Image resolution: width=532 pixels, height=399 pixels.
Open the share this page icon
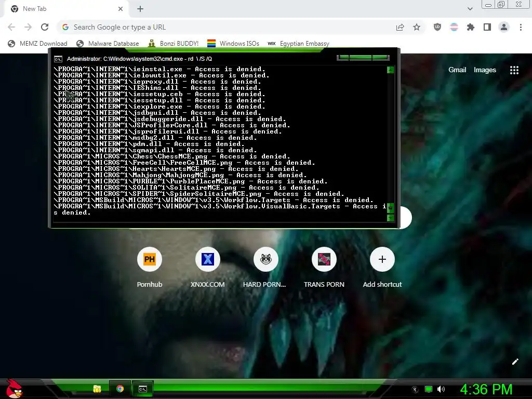tap(400, 27)
